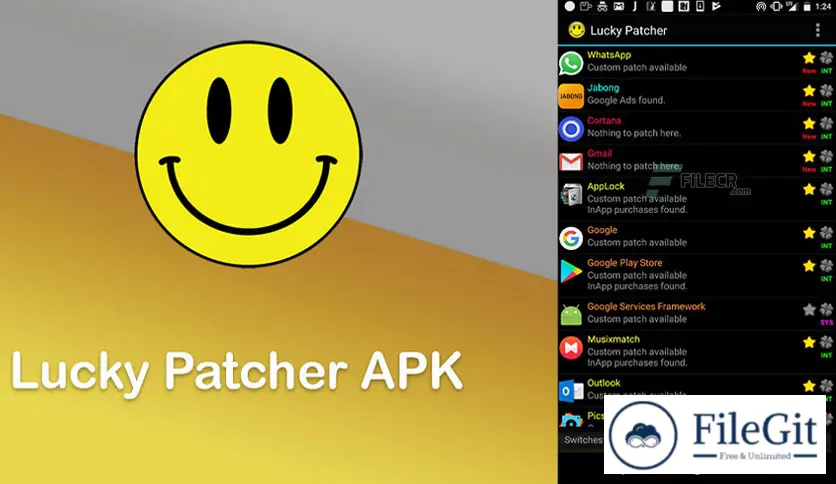Open the AppLock entry name
This screenshot has height=484, width=836.
tap(606, 187)
